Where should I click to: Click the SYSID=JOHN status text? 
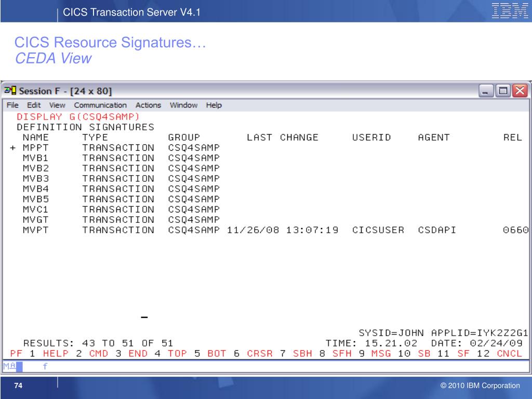coord(391,333)
